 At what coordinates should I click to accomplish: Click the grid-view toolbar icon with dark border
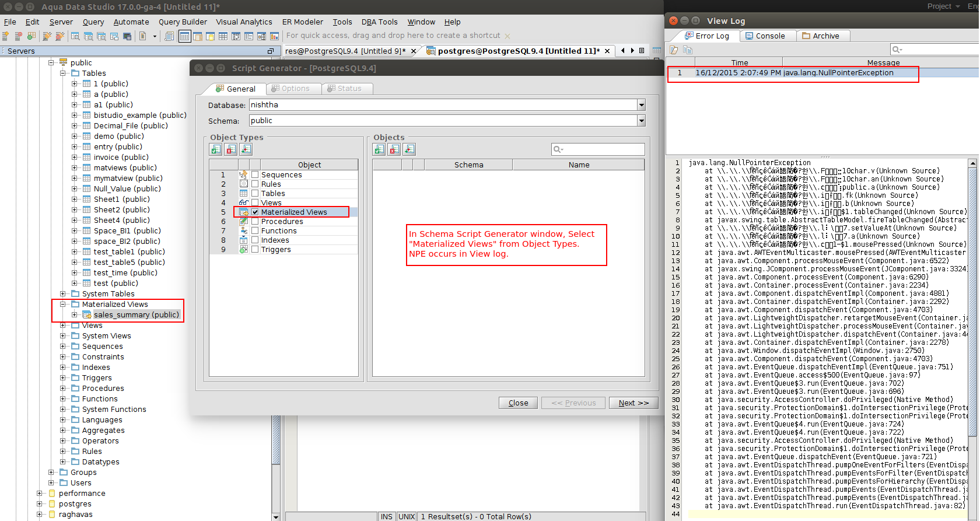point(184,36)
